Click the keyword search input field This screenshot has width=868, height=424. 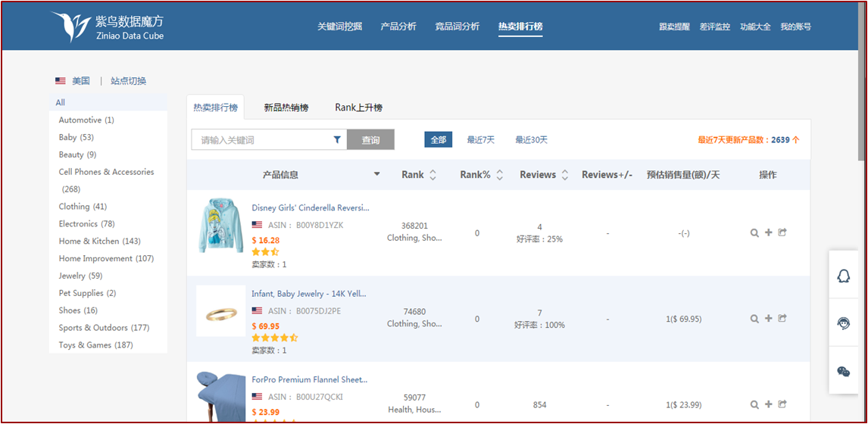pos(261,140)
